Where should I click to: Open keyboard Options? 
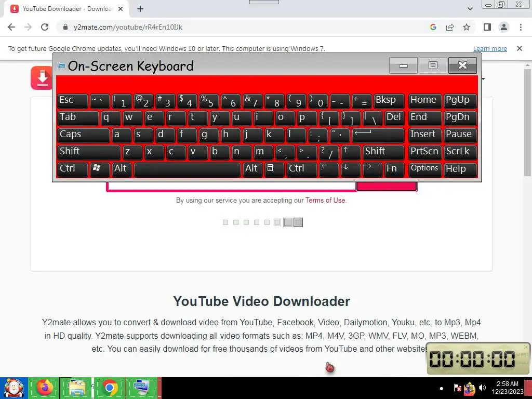coord(425,169)
